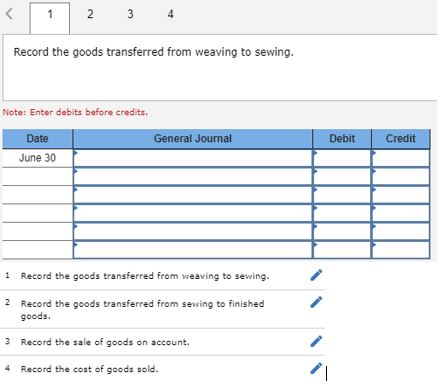Click the June 30 date cell

tap(37, 158)
